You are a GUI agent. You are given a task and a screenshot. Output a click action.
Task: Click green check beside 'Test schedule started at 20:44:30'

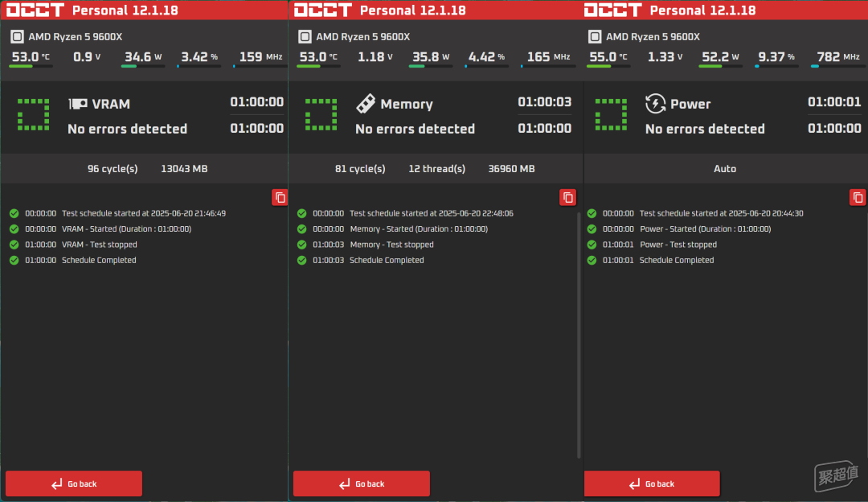592,213
